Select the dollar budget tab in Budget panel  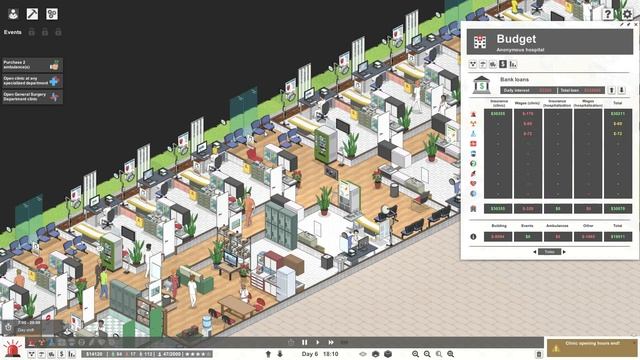(503, 64)
